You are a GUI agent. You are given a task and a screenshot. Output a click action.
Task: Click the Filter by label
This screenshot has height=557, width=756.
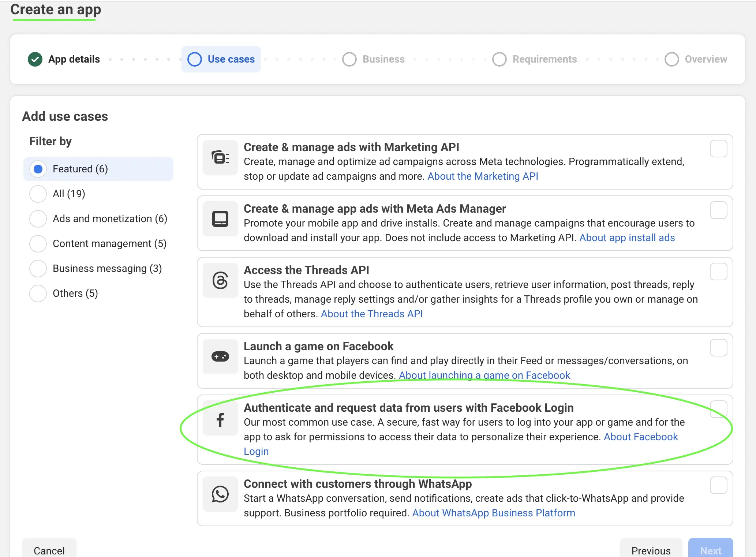(x=50, y=141)
